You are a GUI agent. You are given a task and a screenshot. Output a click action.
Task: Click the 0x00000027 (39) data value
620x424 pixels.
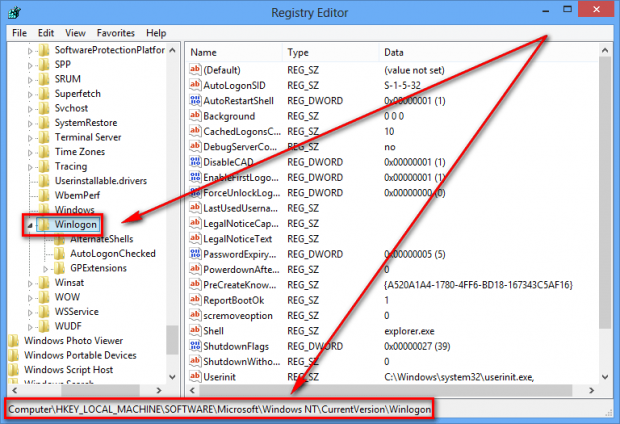point(417,346)
